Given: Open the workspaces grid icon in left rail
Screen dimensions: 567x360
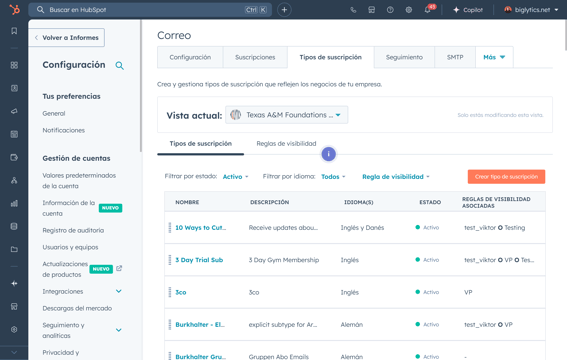Looking at the screenshot, I should [x=14, y=65].
